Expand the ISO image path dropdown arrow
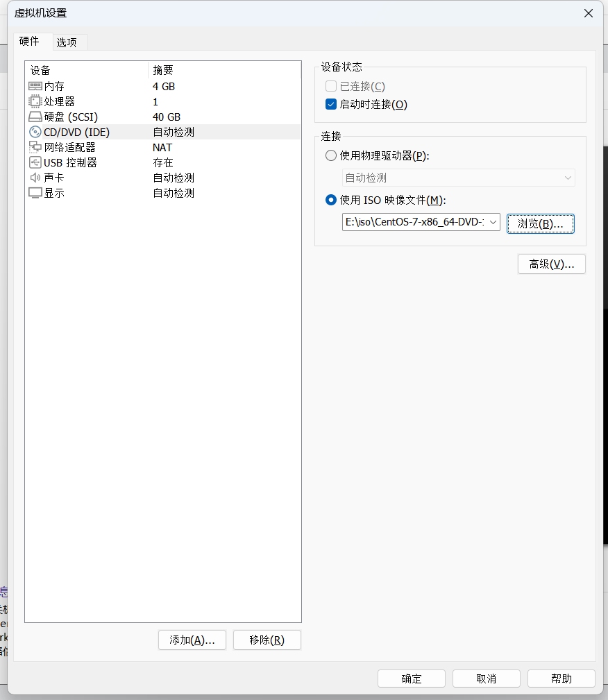The width and height of the screenshot is (608, 700). pos(493,222)
